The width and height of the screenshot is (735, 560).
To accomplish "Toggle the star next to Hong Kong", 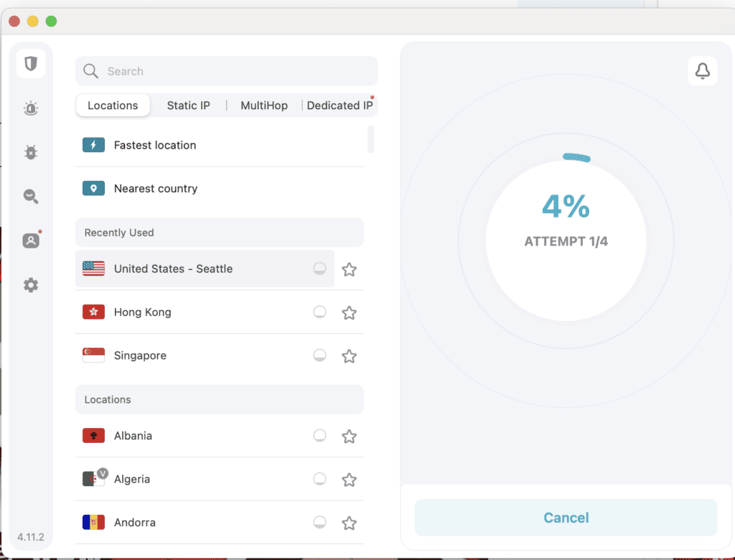I will point(349,313).
